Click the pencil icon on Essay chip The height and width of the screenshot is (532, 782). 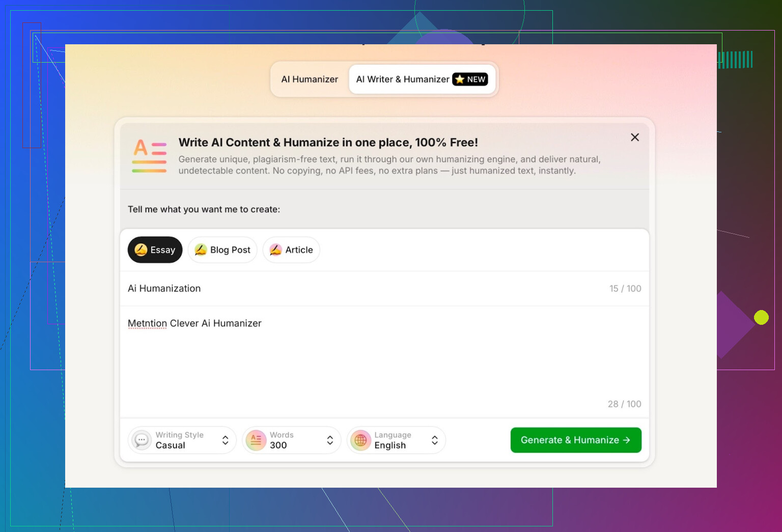point(141,249)
